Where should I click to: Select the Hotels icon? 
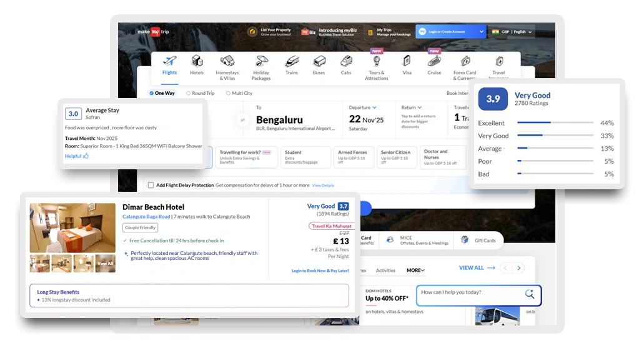tap(197, 61)
